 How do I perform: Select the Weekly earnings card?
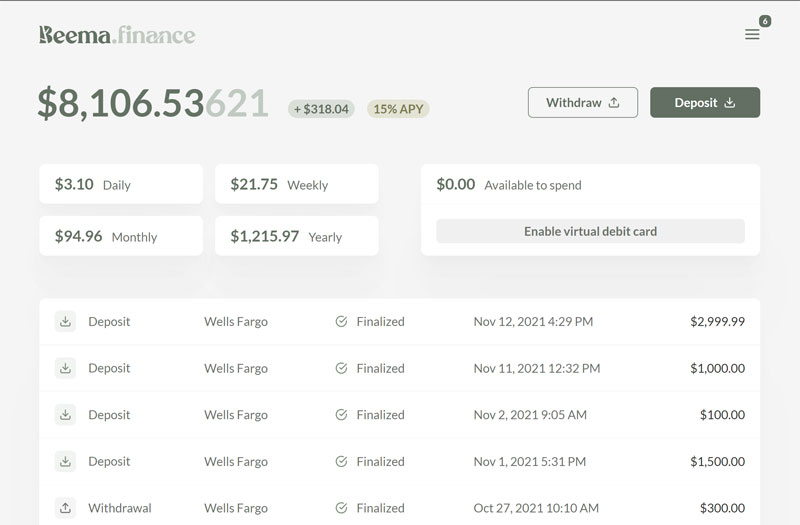(x=297, y=184)
